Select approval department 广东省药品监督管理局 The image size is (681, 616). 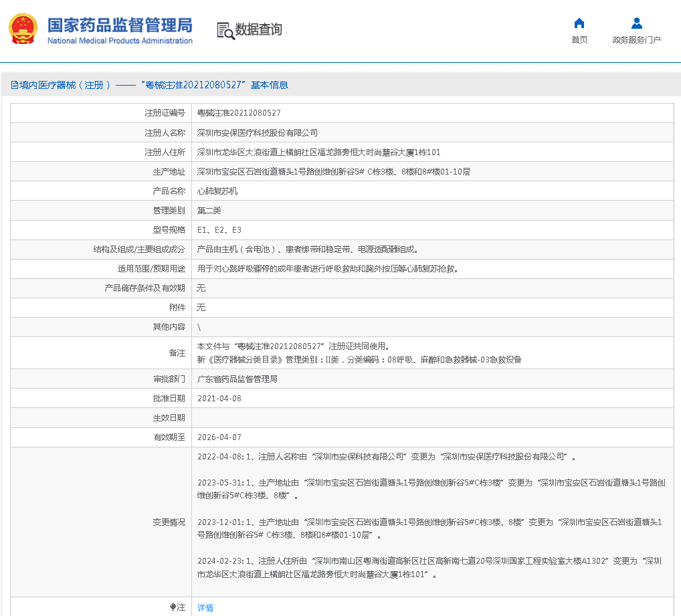pos(237,379)
